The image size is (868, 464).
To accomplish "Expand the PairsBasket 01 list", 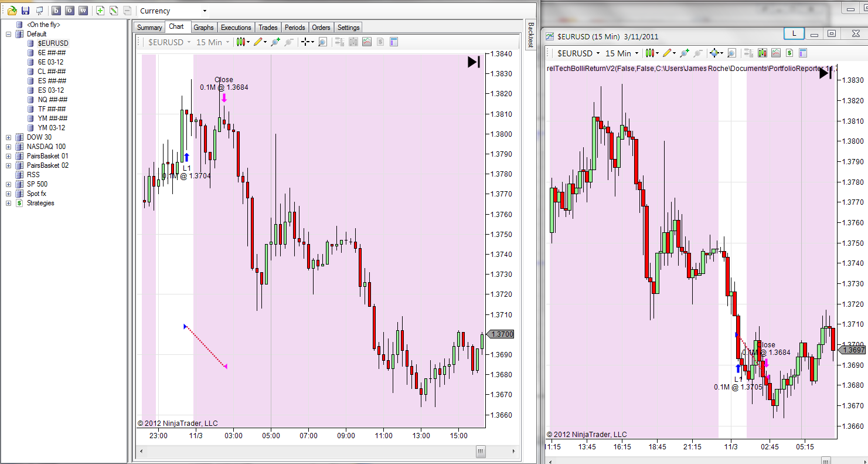I will coord(9,156).
